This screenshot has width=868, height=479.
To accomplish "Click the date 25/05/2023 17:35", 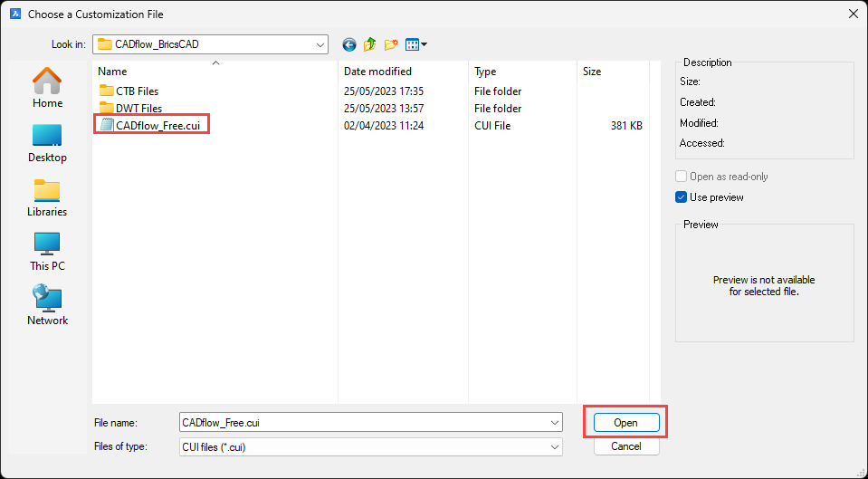I will (384, 91).
